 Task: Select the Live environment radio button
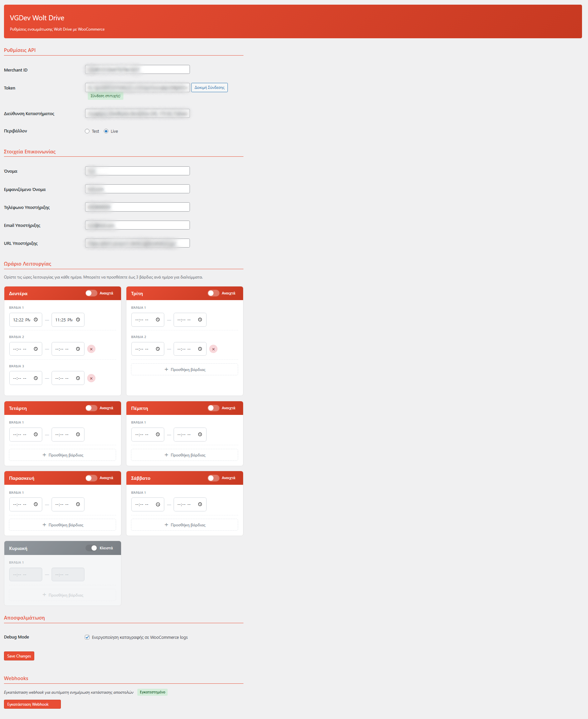point(106,131)
